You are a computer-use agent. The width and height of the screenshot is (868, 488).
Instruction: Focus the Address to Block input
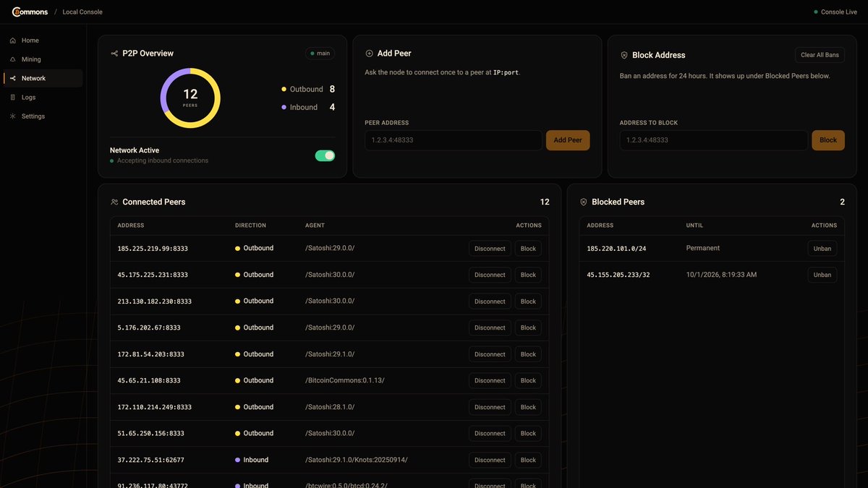click(714, 140)
